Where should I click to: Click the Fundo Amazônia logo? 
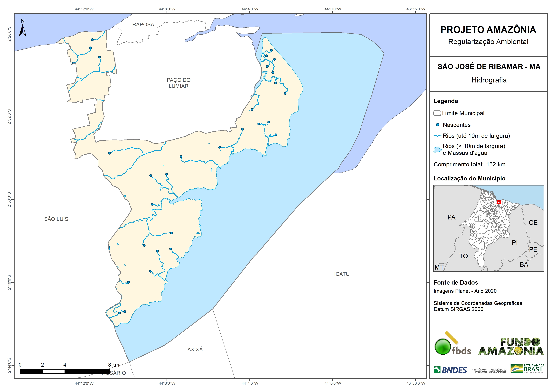point(511,347)
